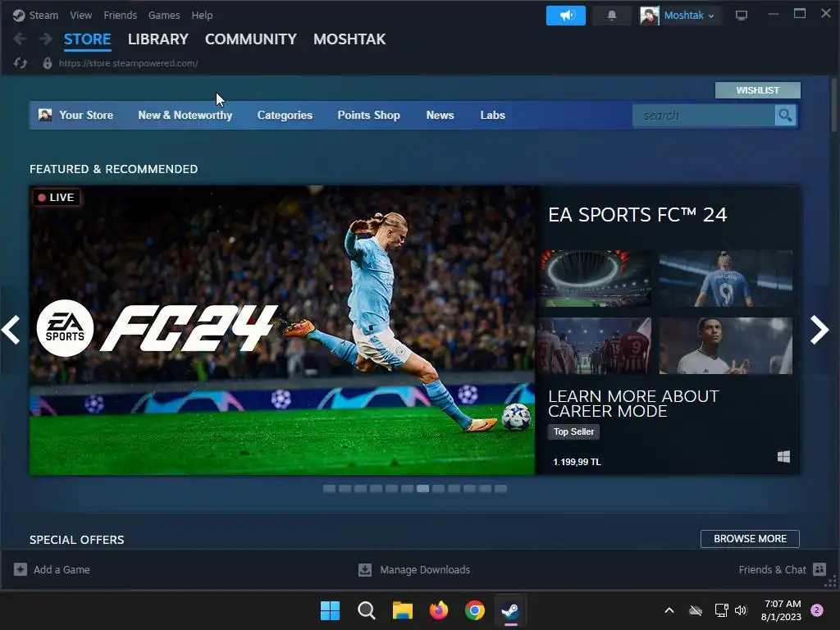The height and width of the screenshot is (630, 840).
Task: Open the Friends menu
Action: (x=120, y=15)
